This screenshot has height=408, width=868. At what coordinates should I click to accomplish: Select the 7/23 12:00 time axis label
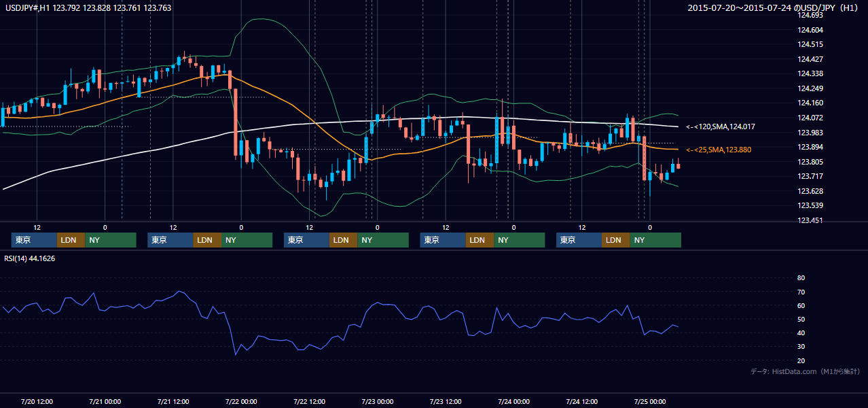point(446,401)
